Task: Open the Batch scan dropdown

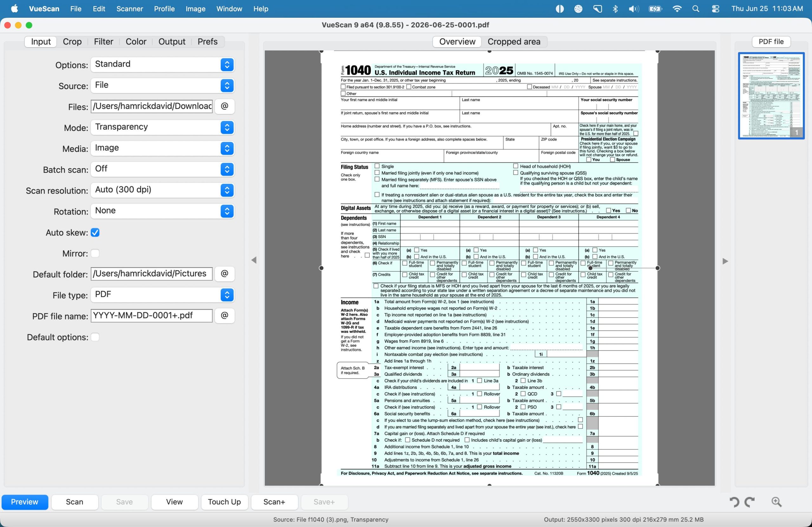Action: pyautogui.click(x=162, y=169)
